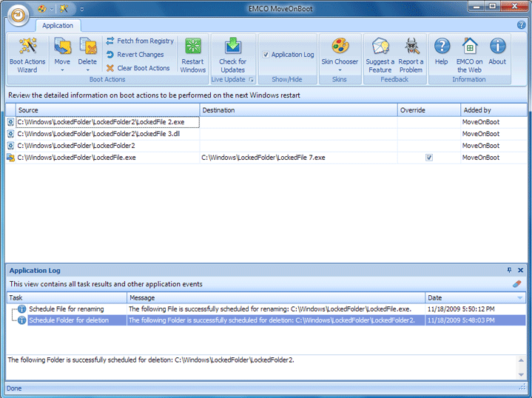Open the Boot Actions Wizard
532x398 pixels.
click(x=27, y=55)
